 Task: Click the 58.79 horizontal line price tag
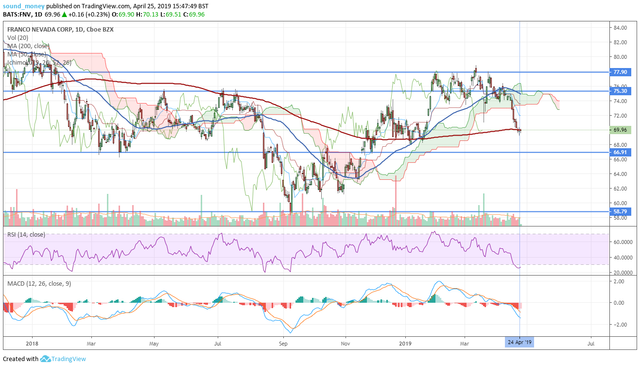pyautogui.click(x=620, y=211)
